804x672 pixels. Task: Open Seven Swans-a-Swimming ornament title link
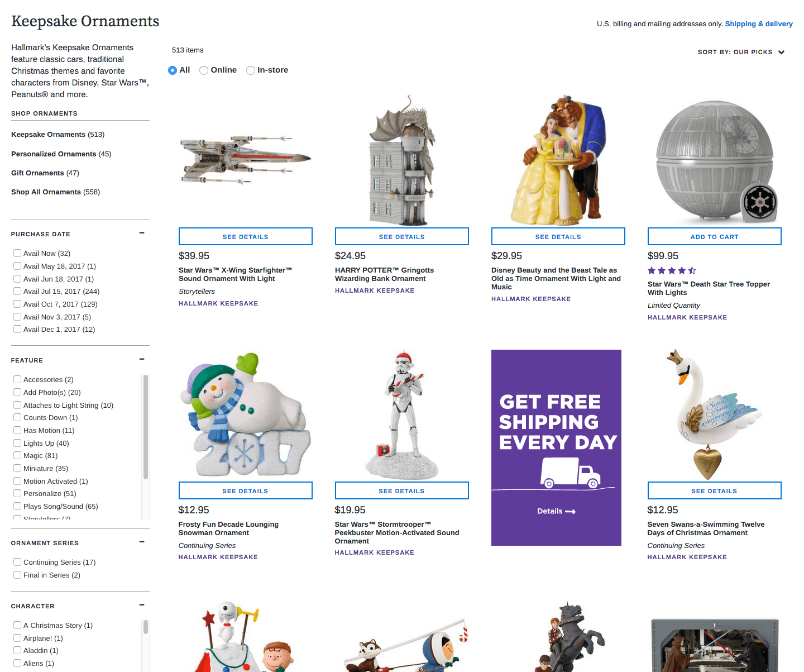coord(706,528)
